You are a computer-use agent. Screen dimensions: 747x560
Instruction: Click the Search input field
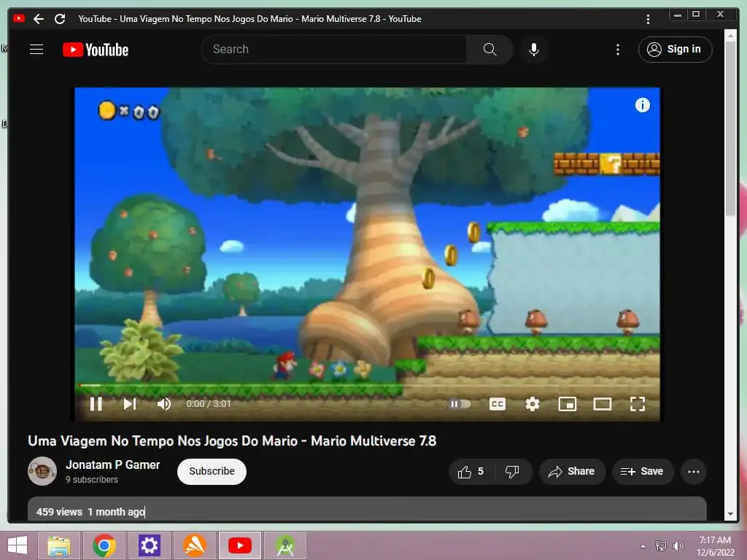pos(334,50)
